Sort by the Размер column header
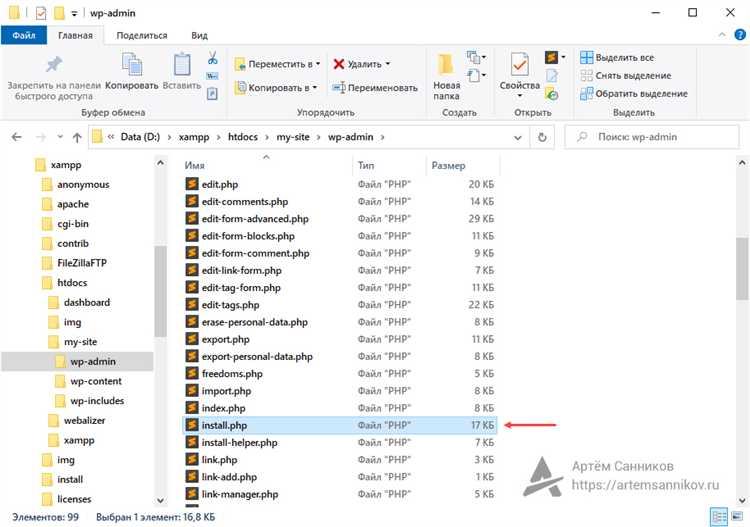 tap(462, 165)
